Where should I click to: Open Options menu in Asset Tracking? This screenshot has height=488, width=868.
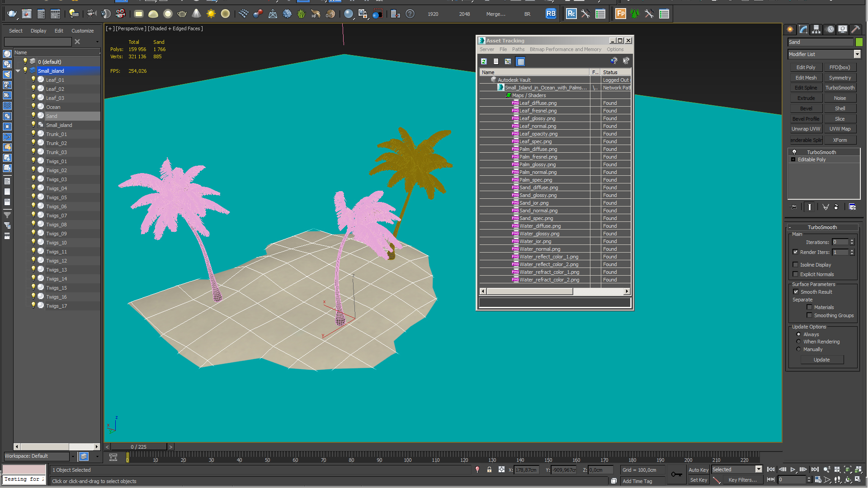coord(615,49)
